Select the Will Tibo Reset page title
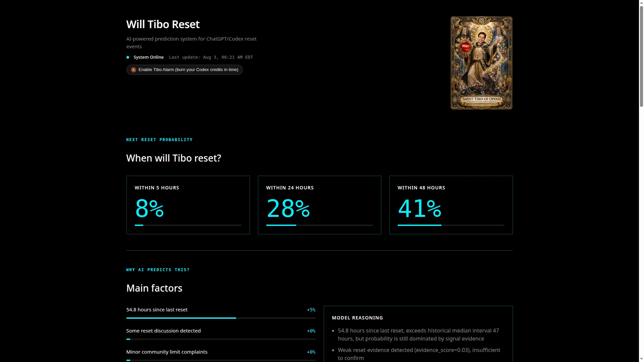This screenshot has height=362, width=644. point(163,24)
